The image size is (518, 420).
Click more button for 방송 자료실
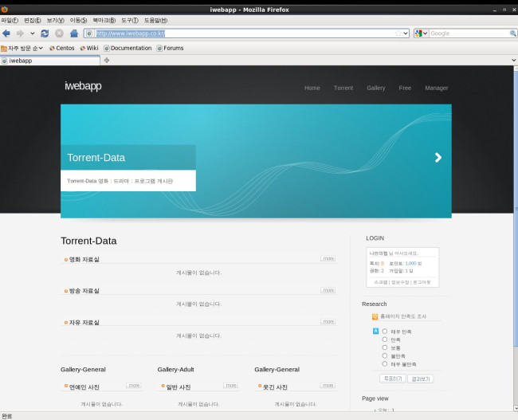328,290
